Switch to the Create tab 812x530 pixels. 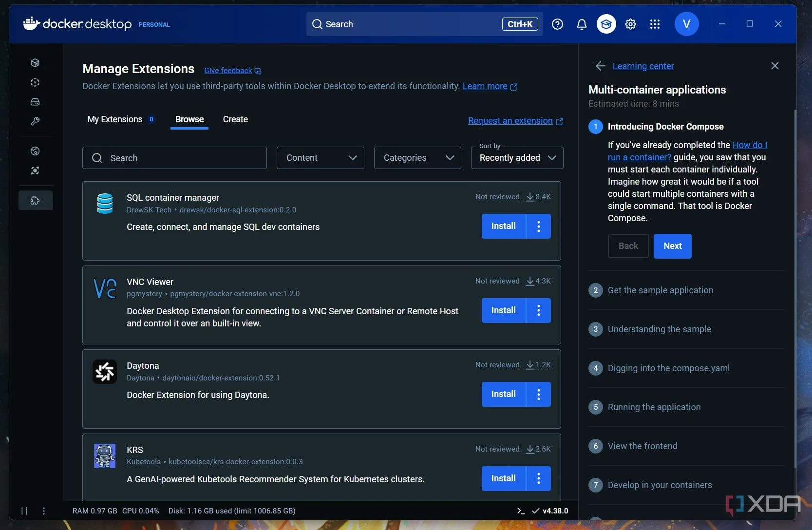tap(235, 119)
